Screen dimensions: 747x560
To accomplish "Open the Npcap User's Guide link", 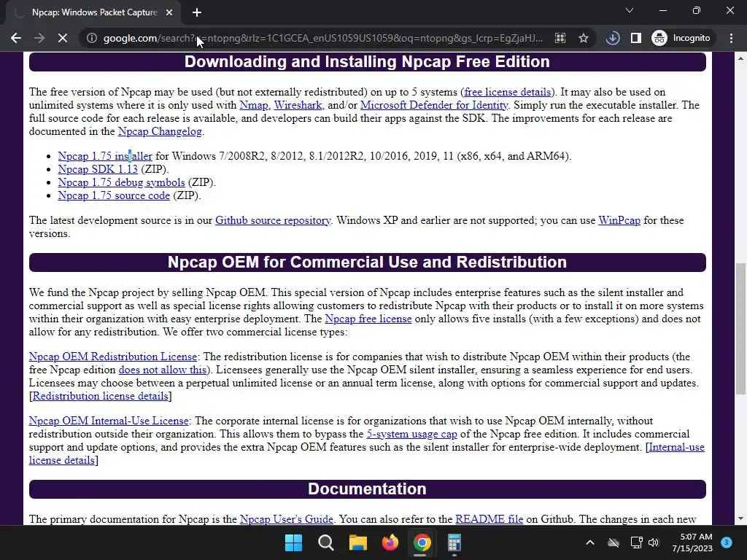I will pos(286,519).
